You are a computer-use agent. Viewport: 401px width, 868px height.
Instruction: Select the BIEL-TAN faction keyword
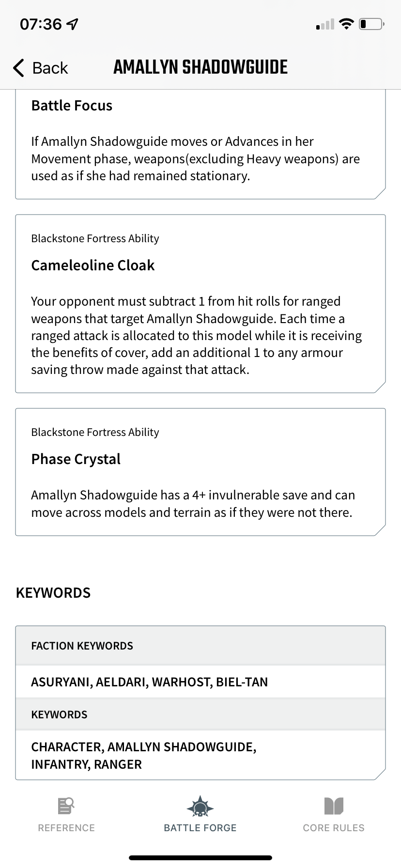(243, 682)
